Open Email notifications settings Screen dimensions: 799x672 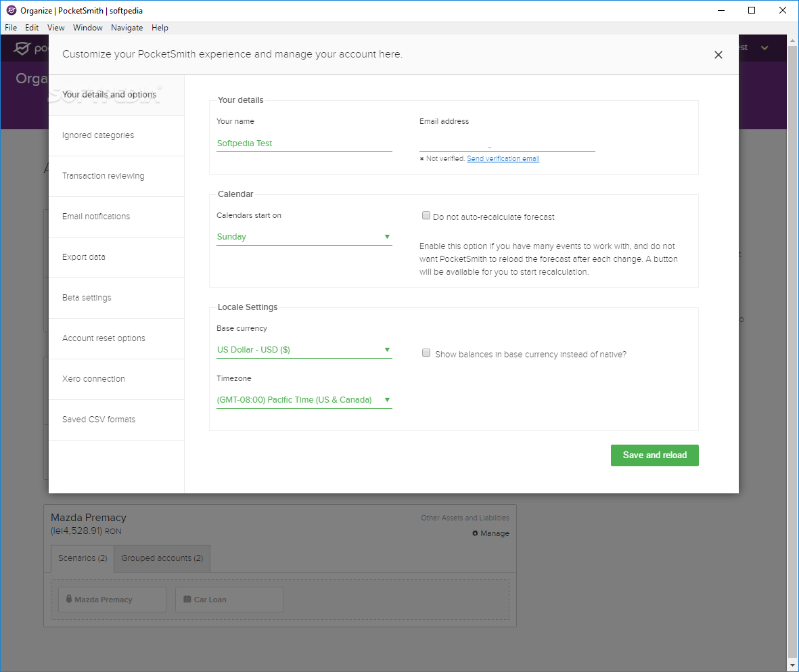coord(116,217)
